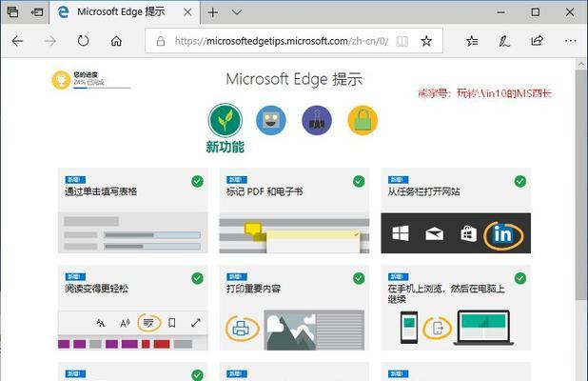Open the 阅读变得更轻松 tip

[x=133, y=308]
